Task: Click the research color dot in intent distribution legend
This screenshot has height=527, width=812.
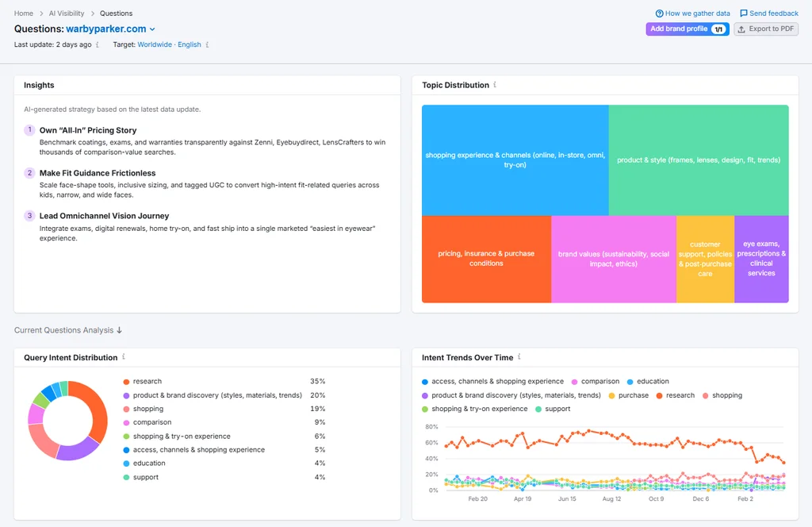Action: click(x=126, y=382)
